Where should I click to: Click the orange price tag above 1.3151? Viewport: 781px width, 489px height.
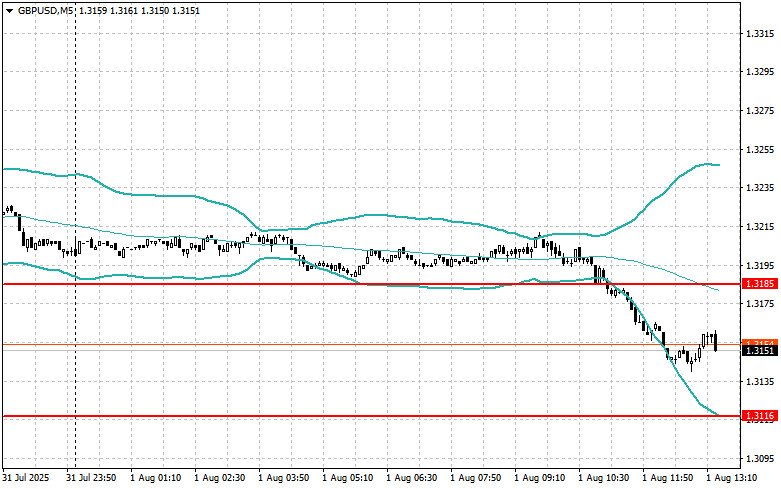click(x=760, y=342)
